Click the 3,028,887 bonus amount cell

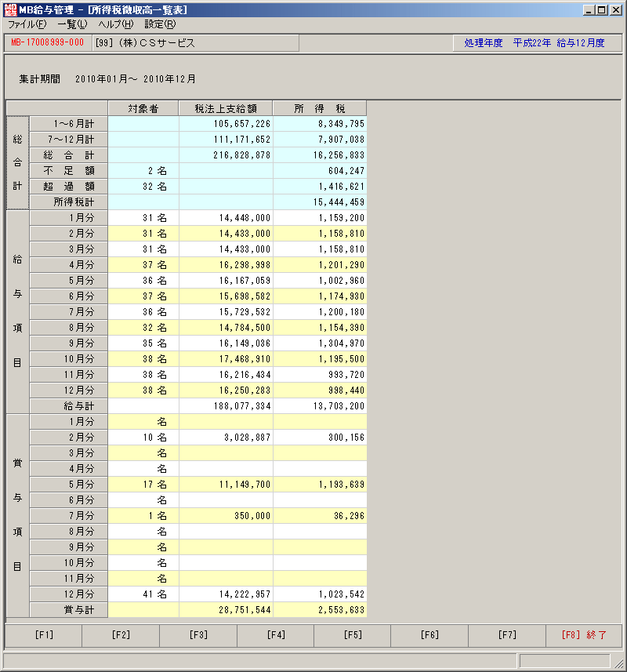click(x=227, y=438)
